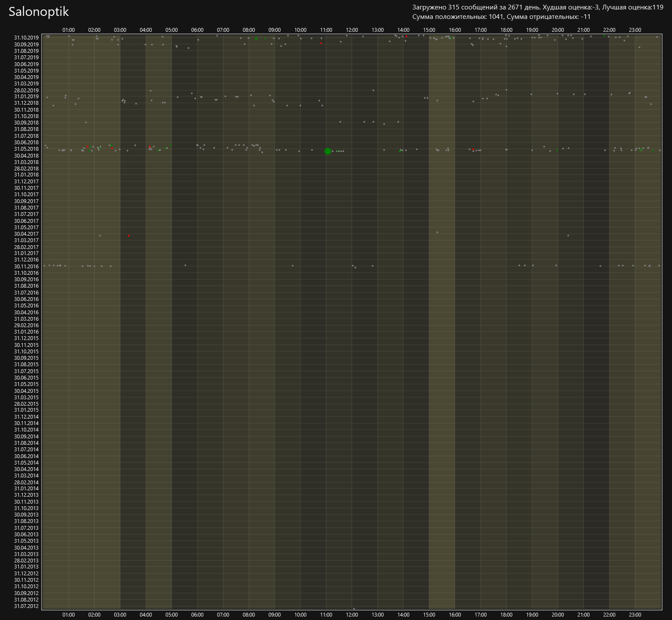This screenshot has height=620, width=672.
Task: Click the 31.12.2017 date label
Action: click(26, 182)
